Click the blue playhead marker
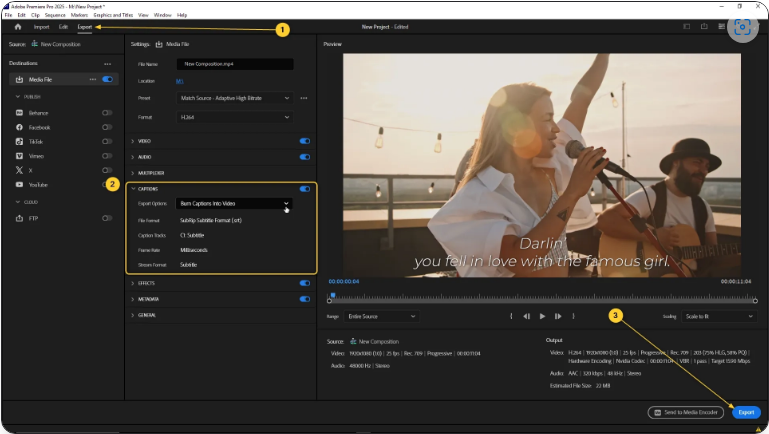The image size is (769, 434). point(333,295)
